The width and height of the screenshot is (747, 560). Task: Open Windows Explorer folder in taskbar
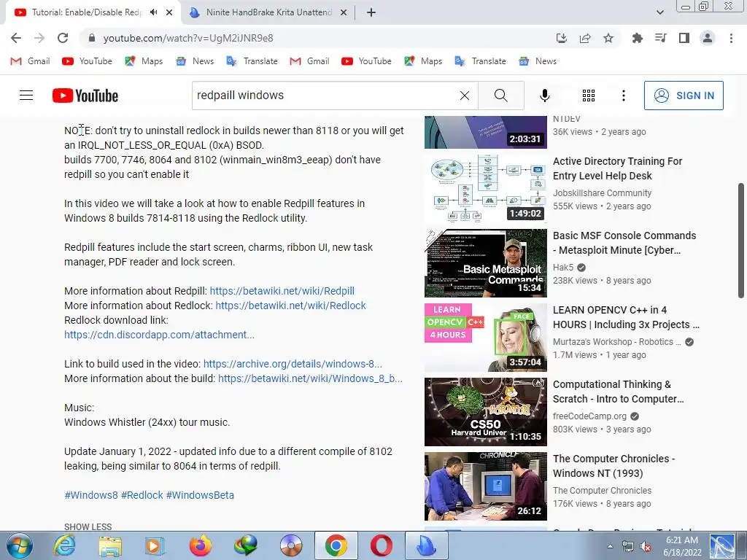pyautogui.click(x=109, y=545)
